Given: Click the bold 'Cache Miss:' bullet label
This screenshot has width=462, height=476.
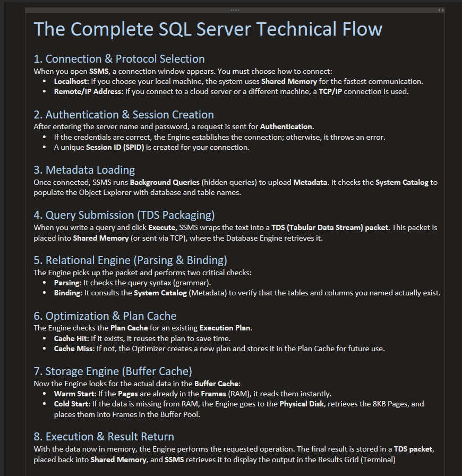Looking at the screenshot, I should click(74, 348).
